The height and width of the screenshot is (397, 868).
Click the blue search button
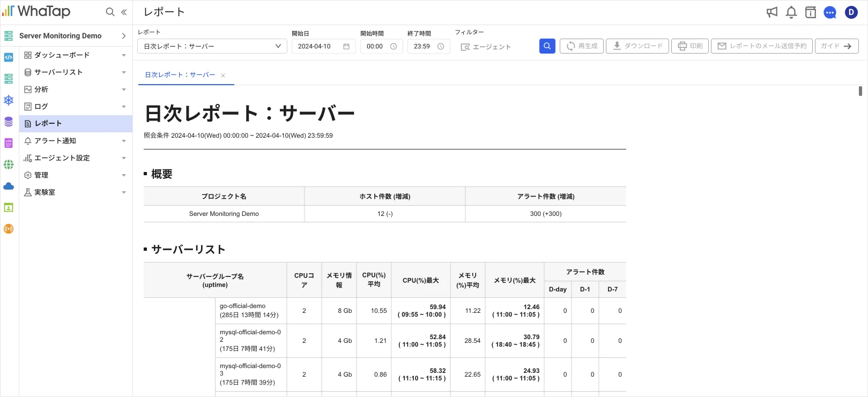tap(547, 46)
